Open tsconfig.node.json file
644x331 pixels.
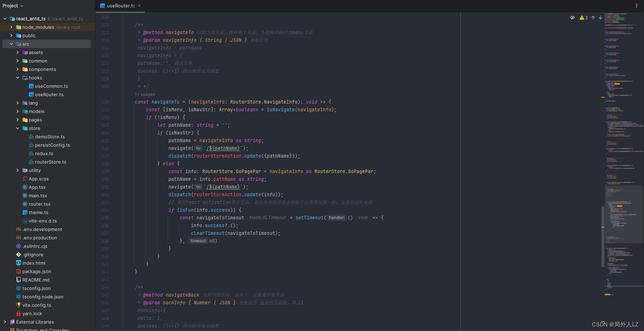(43, 297)
